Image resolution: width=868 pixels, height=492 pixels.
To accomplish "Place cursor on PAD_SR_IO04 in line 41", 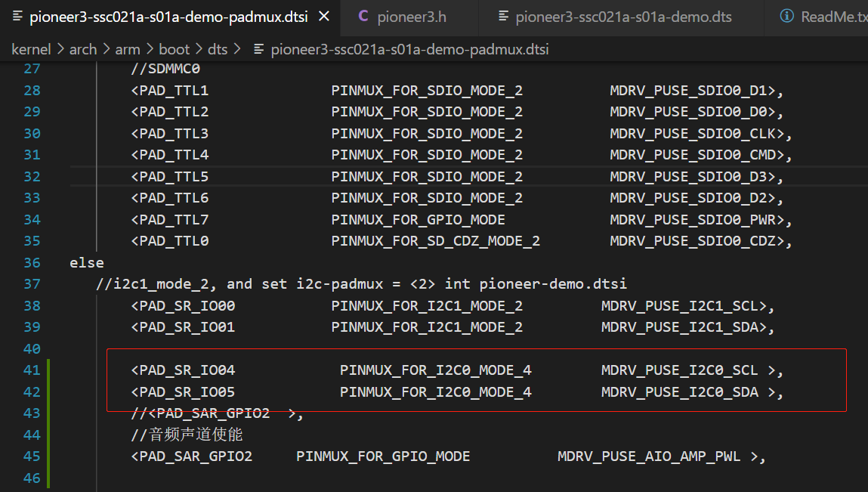I will [187, 370].
